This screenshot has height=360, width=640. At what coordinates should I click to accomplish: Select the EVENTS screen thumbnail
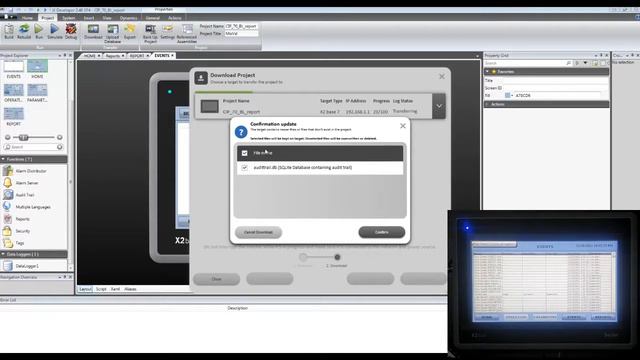click(13, 69)
